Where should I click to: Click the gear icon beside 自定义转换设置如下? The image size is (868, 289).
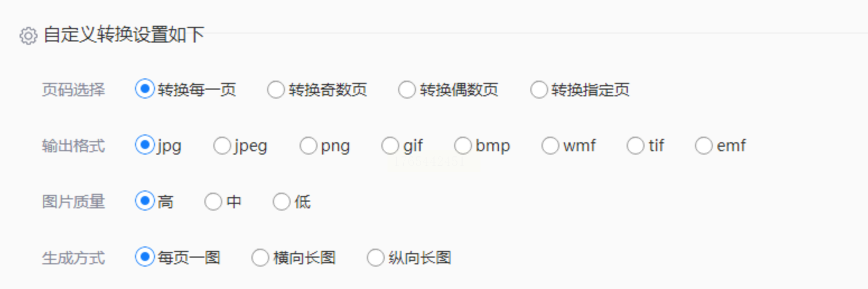point(28,36)
